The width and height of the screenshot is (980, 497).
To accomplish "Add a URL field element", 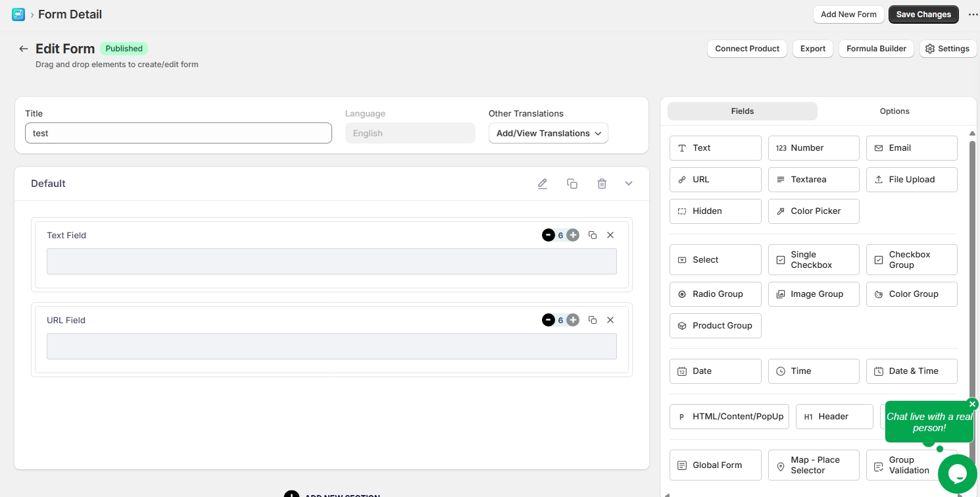I will tap(716, 180).
